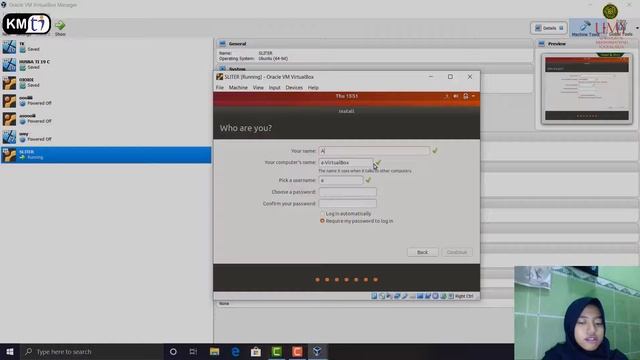Screen dimensions: 640x360
Task: Click the mouse integration icon beside Right Ctrl
Action: click(x=451, y=296)
